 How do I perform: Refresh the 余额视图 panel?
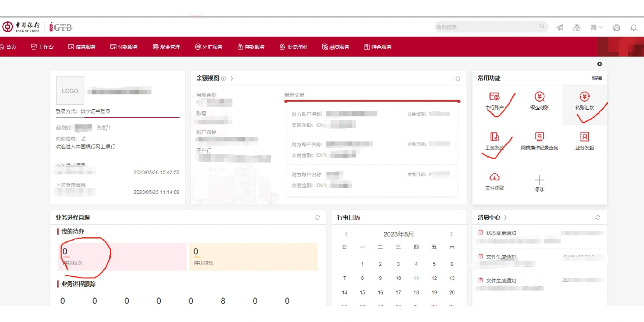pyautogui.click(x=458, y=78)
